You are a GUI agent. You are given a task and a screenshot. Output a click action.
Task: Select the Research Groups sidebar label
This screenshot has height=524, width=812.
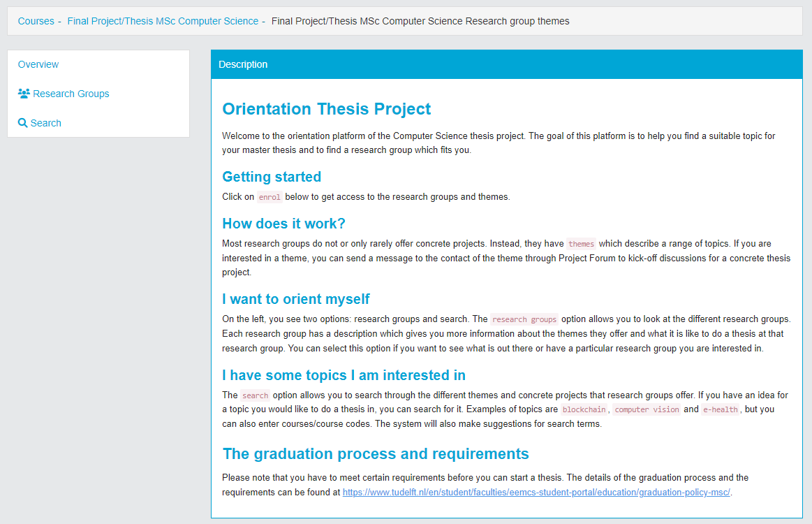point(71,94)
